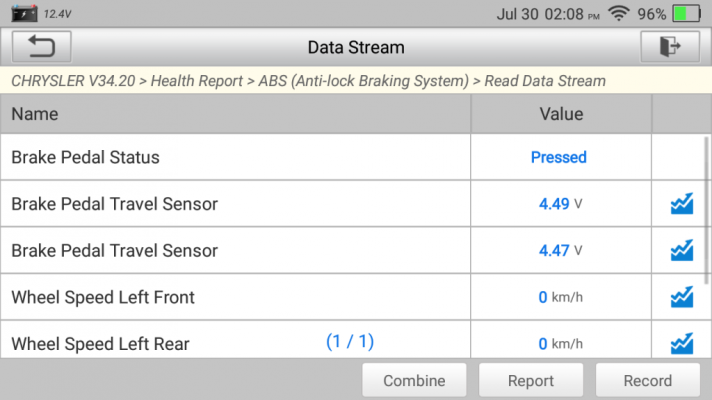
Task: Show graph for Wheel Speed Left Front
Action: [x=682, y=297]
